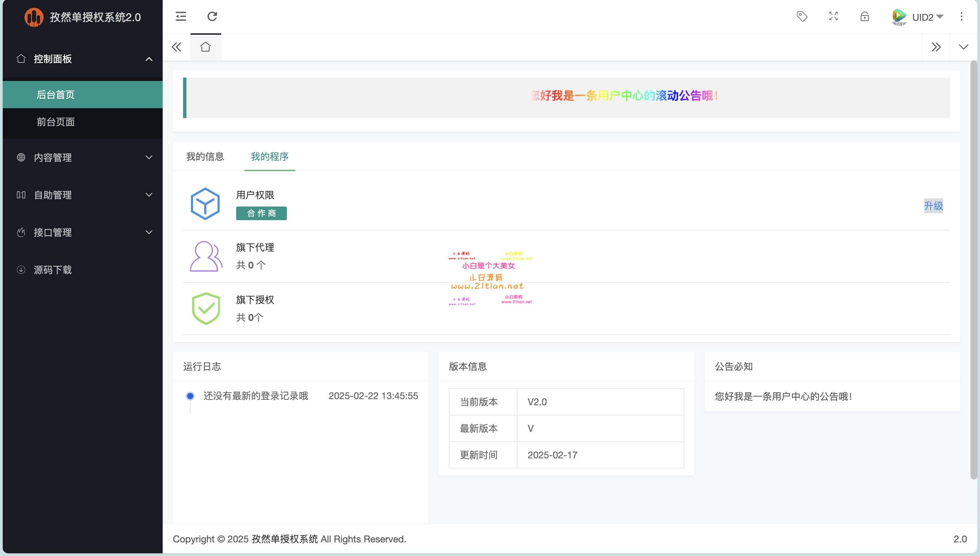Viewport: 980px width, 556px height.
Task: Click the 最新版本 table label
Action: [479, 428]
